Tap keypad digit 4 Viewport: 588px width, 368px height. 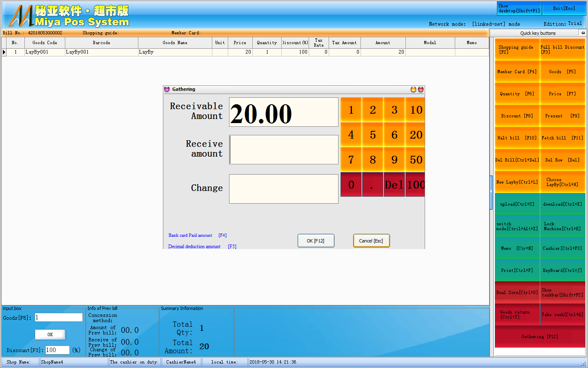[x=351, y=135]
